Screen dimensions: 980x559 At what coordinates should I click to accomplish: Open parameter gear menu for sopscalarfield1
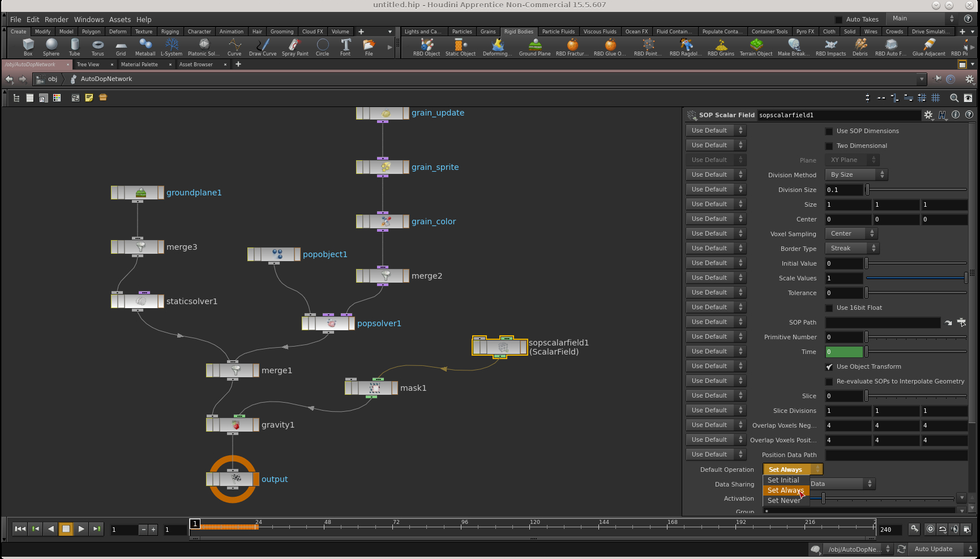point(928,115)
